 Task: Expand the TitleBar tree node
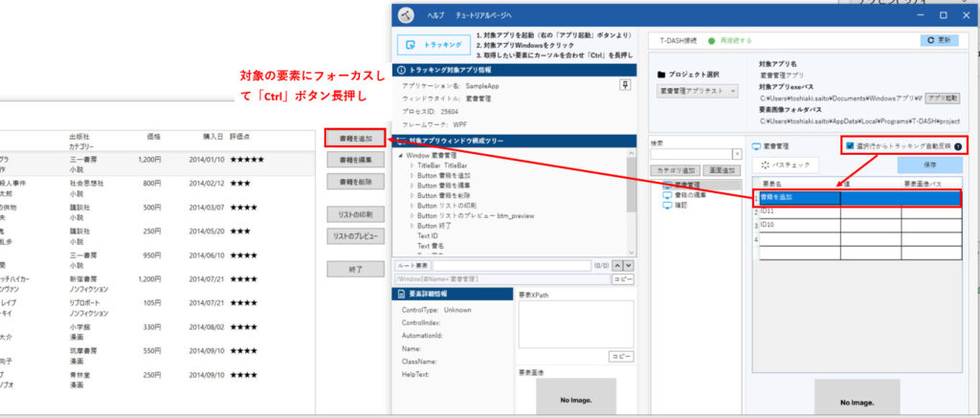412,165
